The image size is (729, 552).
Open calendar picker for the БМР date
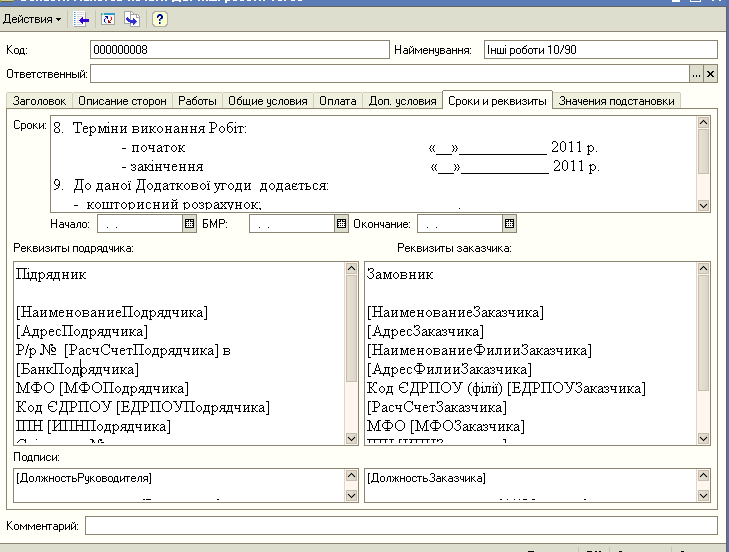click(341, 224)
